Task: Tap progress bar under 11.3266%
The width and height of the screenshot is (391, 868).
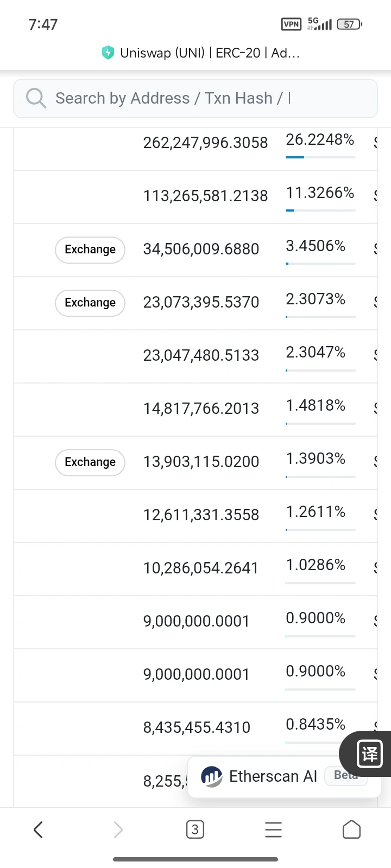Action: [320, 210]
